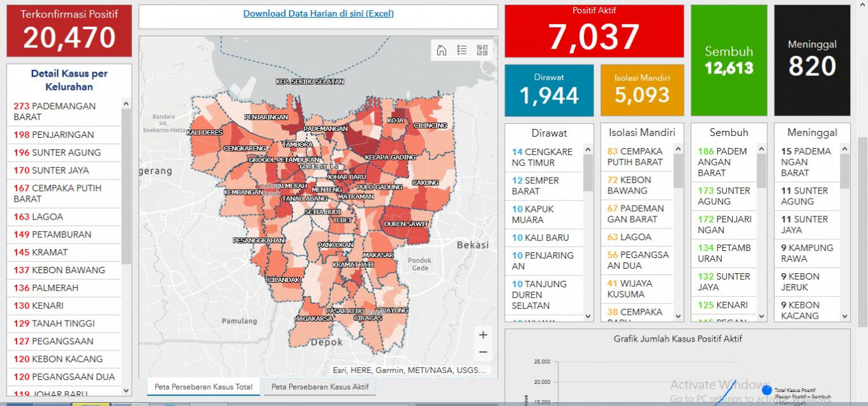Screen dimensions: 868x406
Task: Select 137 KEBON BAWANG row
Action: [64, 270]
